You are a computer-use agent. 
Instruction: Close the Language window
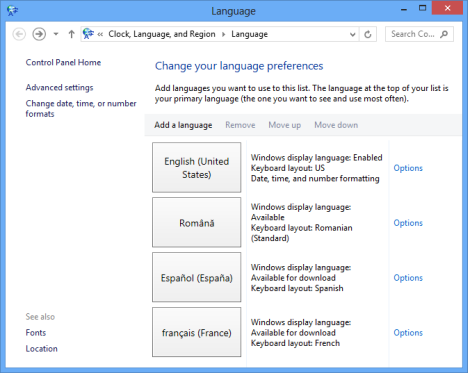click(x=447, y=8)
